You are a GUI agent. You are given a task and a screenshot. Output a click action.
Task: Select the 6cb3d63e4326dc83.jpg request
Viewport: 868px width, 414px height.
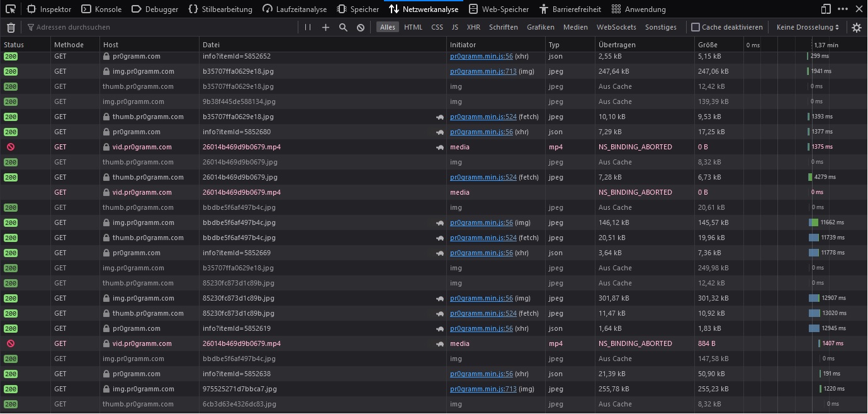[x=434, y=404]
